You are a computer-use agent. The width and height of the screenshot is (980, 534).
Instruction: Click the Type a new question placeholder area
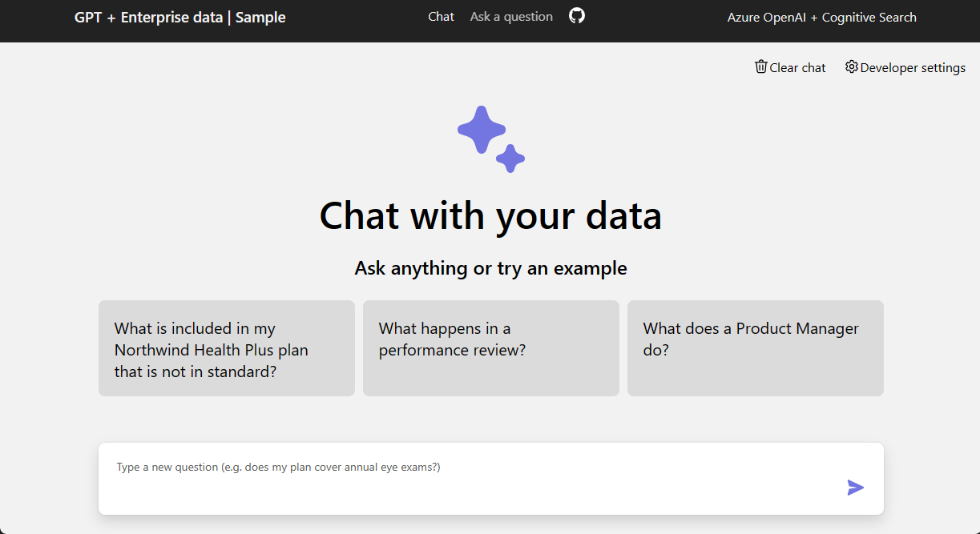tap(321, 467)
